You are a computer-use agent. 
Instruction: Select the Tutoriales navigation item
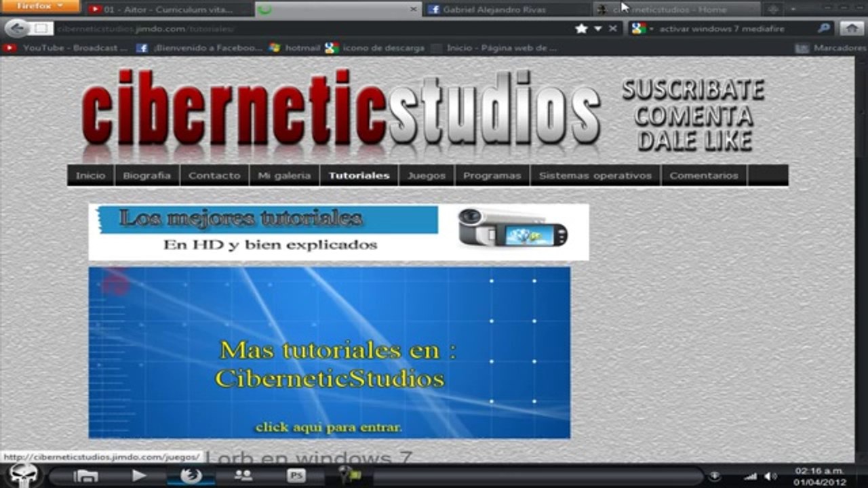coord(359,176)
